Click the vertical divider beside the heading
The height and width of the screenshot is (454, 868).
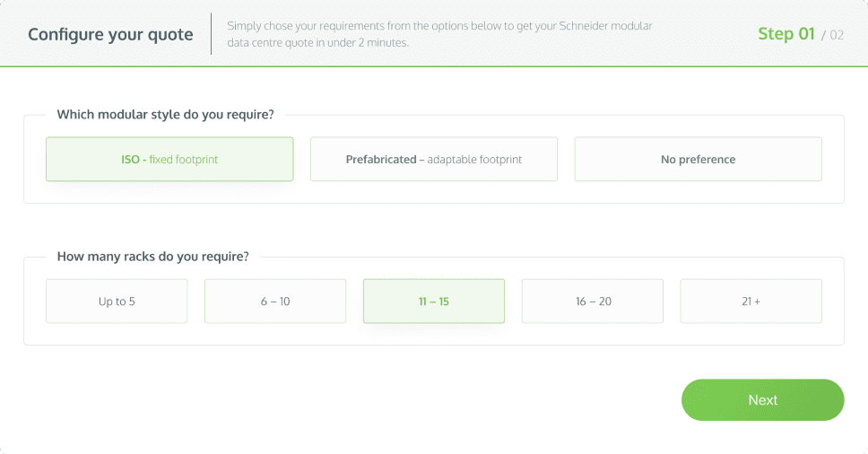coord(211,34)
